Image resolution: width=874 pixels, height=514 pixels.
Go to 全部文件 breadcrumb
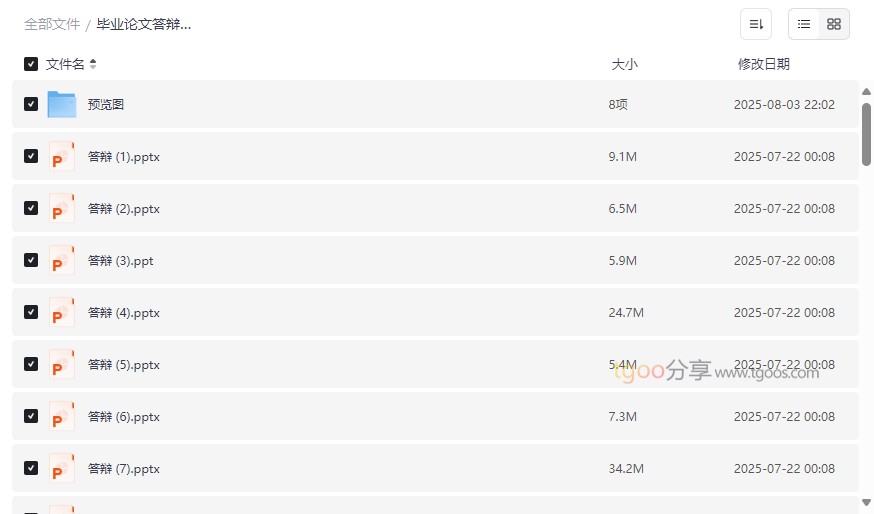[52, 24]
